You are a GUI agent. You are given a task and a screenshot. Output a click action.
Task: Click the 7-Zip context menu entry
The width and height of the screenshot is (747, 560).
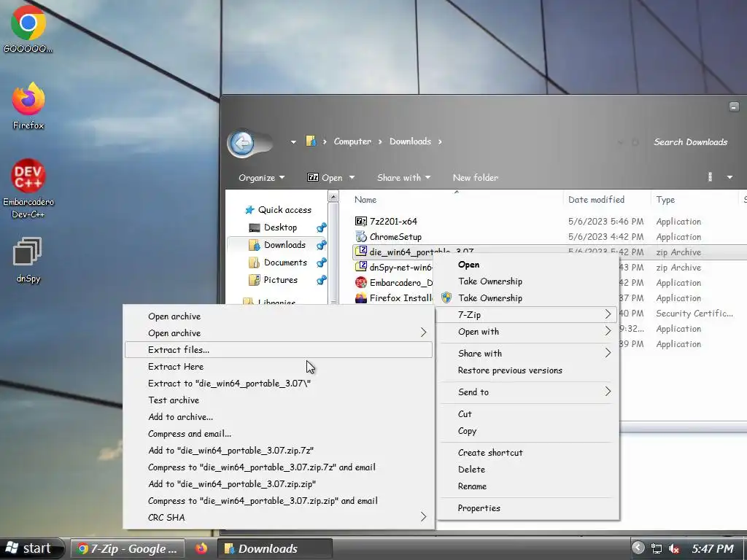point(527,315)
